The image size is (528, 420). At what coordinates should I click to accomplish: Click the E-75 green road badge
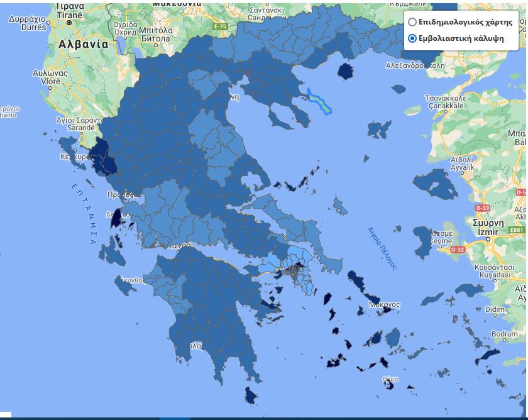[220, 26]
